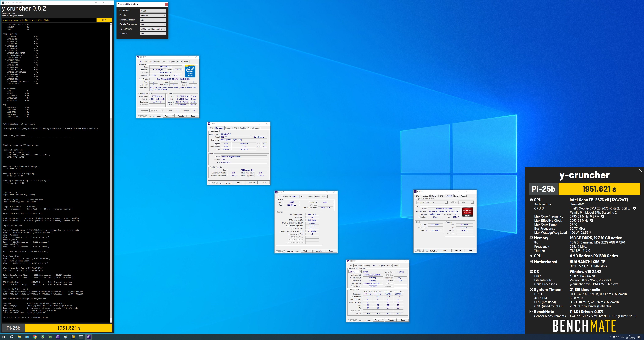This screenshot has width=644, height=340.
Task: Click the Memory section icon in BenchMate
Action: point(531,238)
